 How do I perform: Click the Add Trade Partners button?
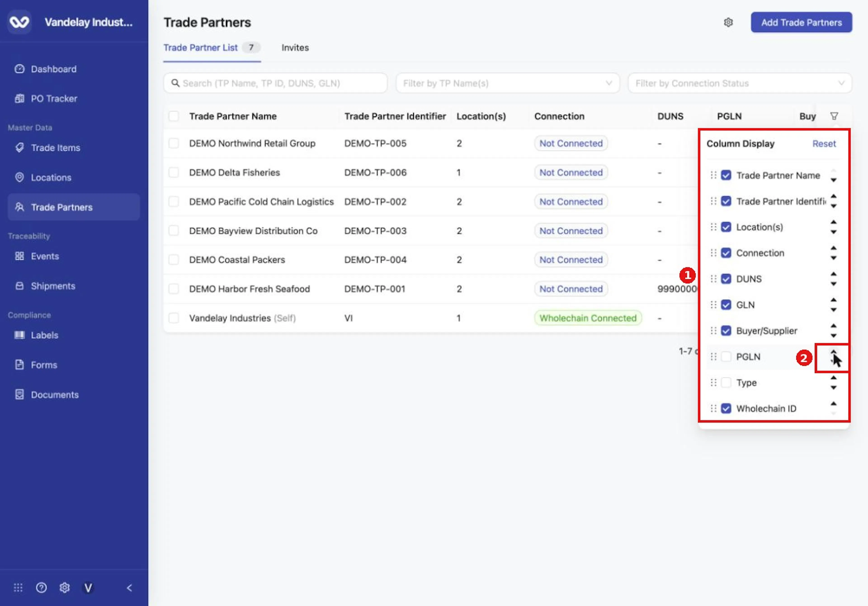[x=801, y=22]
